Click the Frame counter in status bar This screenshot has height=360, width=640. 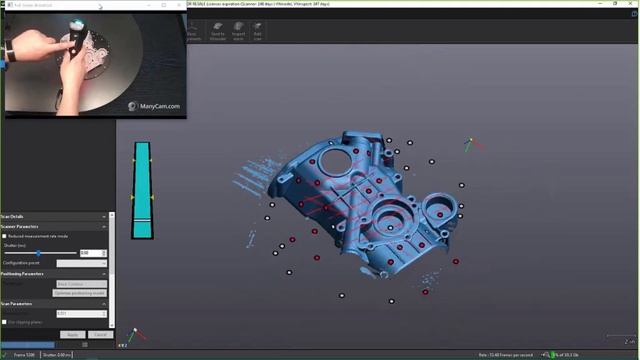tap(24, 355)
